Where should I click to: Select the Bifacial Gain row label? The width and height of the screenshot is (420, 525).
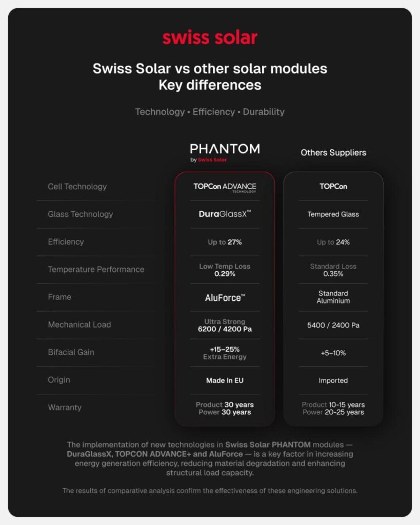click(71, 353)
